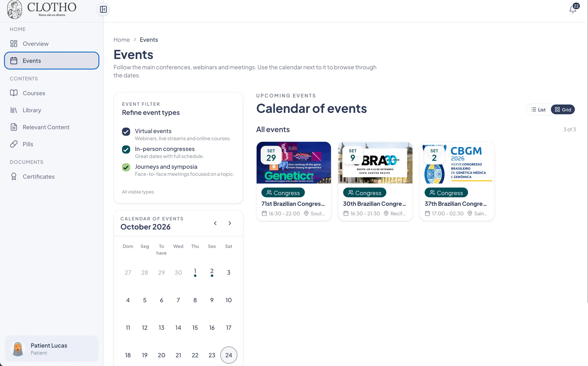Click the SET 29 date badge
The height and width of the screenshot is (366, 588).
point(271,155)
